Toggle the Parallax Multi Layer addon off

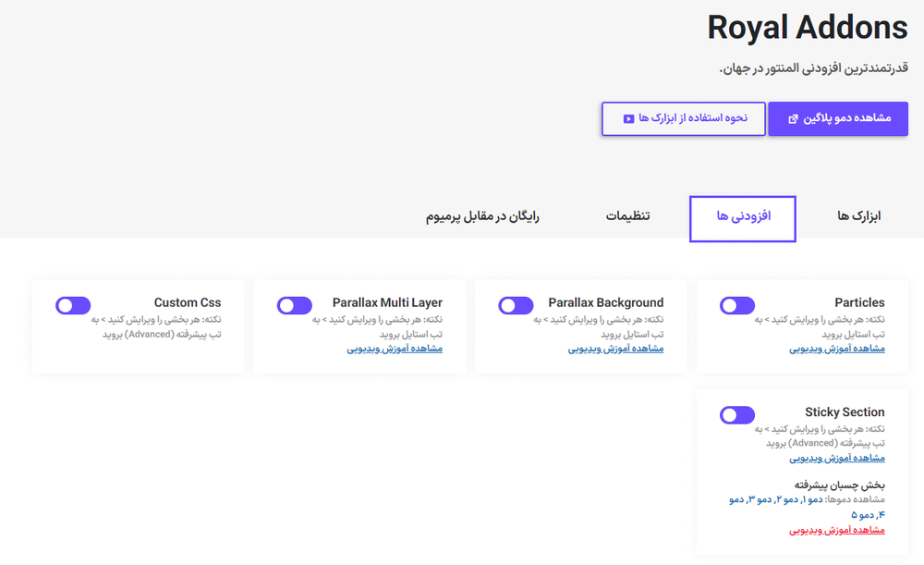click(x=294, y=305)
